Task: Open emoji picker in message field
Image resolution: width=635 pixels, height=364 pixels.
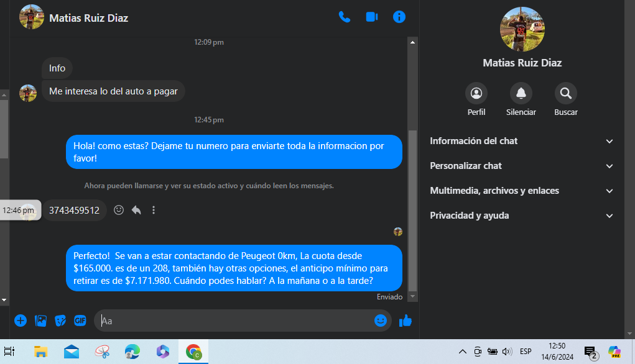Action: point(380,321)
